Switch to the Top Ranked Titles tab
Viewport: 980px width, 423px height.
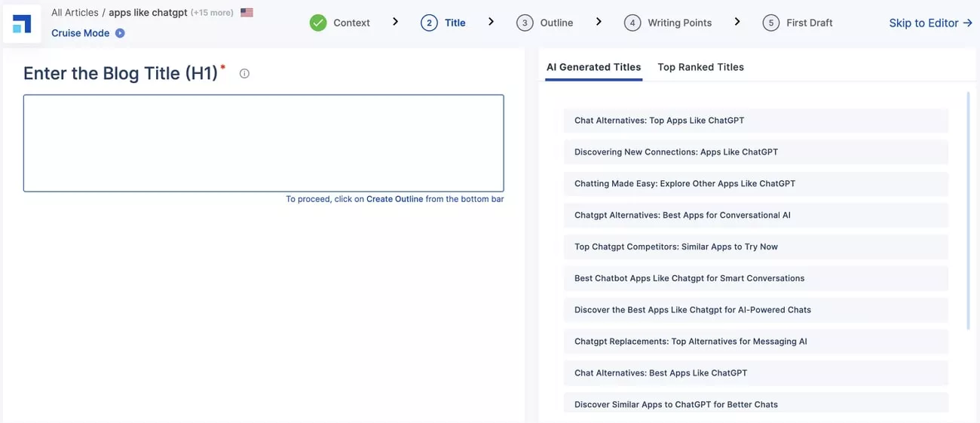(700, 67)
